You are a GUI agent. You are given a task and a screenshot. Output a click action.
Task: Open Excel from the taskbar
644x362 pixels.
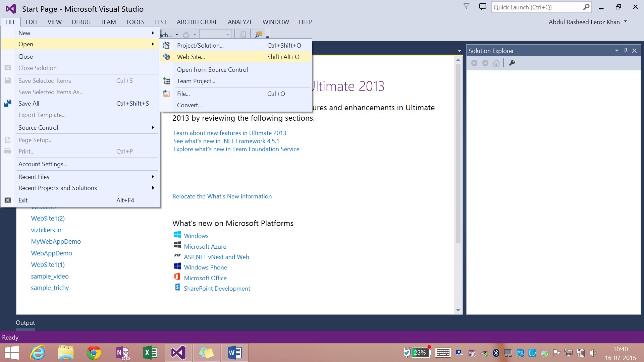click(150, 353)
